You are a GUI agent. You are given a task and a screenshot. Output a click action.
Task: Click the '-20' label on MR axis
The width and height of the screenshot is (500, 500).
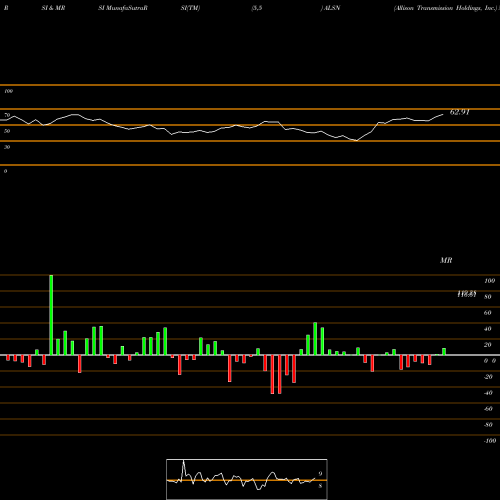click(x=488, y=377)
